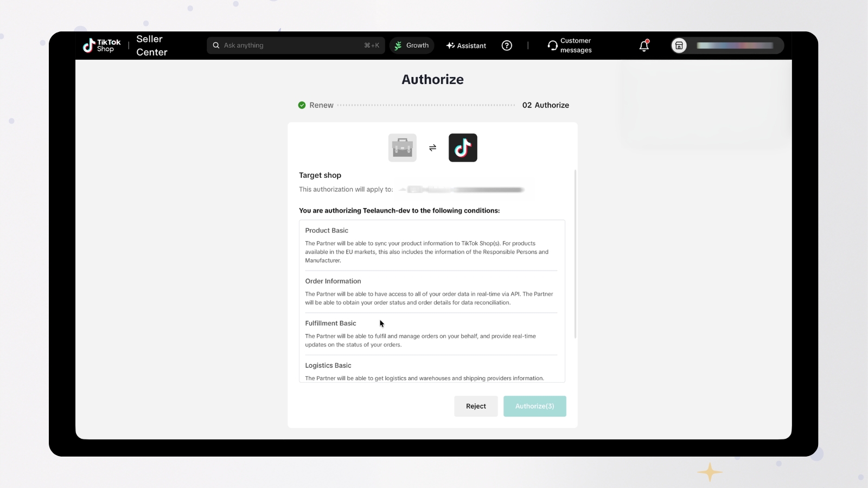The image size is (868, 488).
Task: Click 'This authorization will apply to:' text
Action: click(346, 189)
